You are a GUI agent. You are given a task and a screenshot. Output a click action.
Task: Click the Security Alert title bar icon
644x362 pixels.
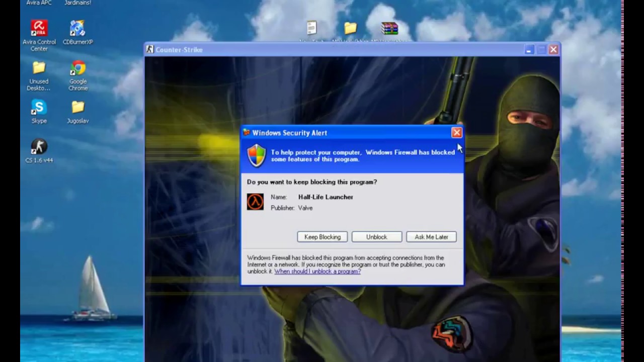247,132
